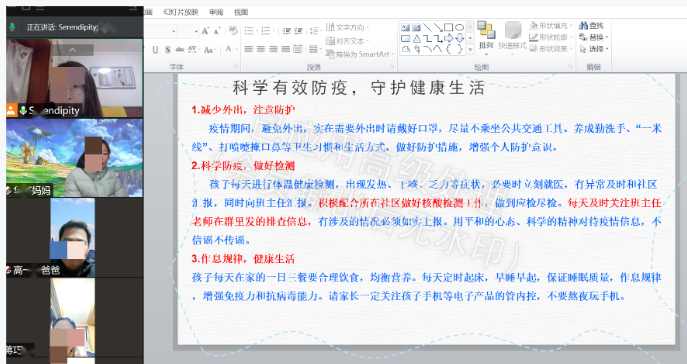Viewport: 687px width, 364px height.
Task: Apply distributed alignment
Action: (x=297, y=49)
